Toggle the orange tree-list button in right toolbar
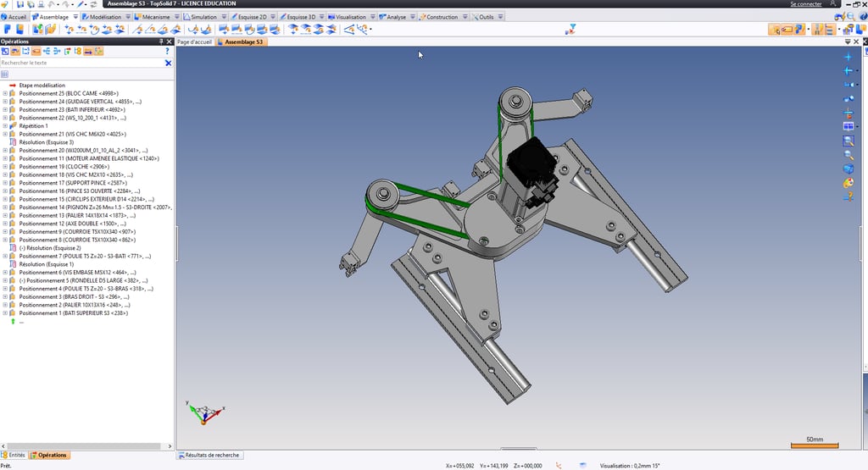868x470 pixels. click(829, 30)
